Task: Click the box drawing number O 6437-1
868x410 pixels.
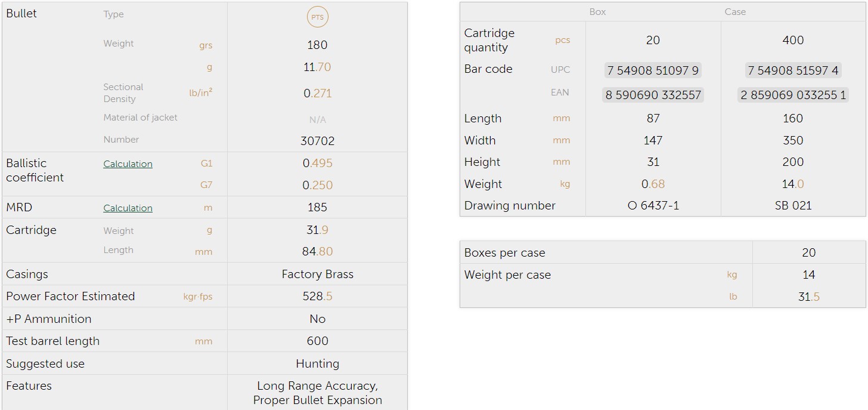Action: pos(653,206)
